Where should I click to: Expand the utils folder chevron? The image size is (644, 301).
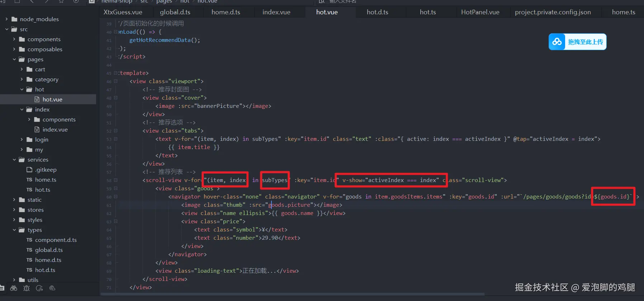coord(14,280)
